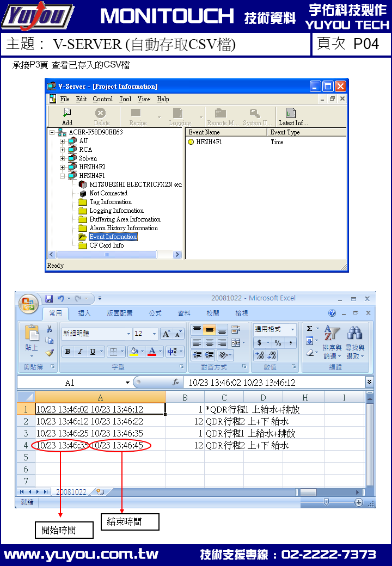The image size is (392, 566).
Task: Click the Event Name column header
Action: pos(226,132)
